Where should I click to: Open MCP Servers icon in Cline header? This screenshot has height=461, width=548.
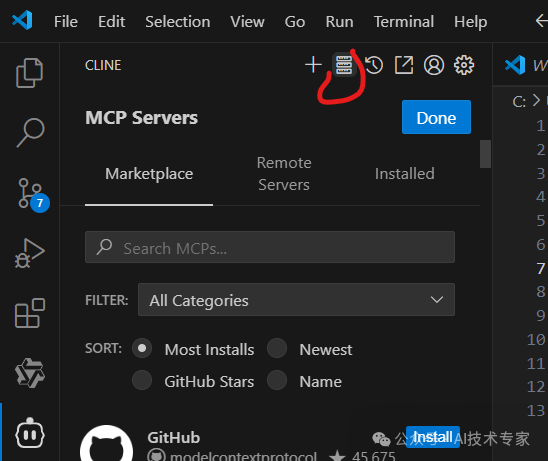click(344, 65)
